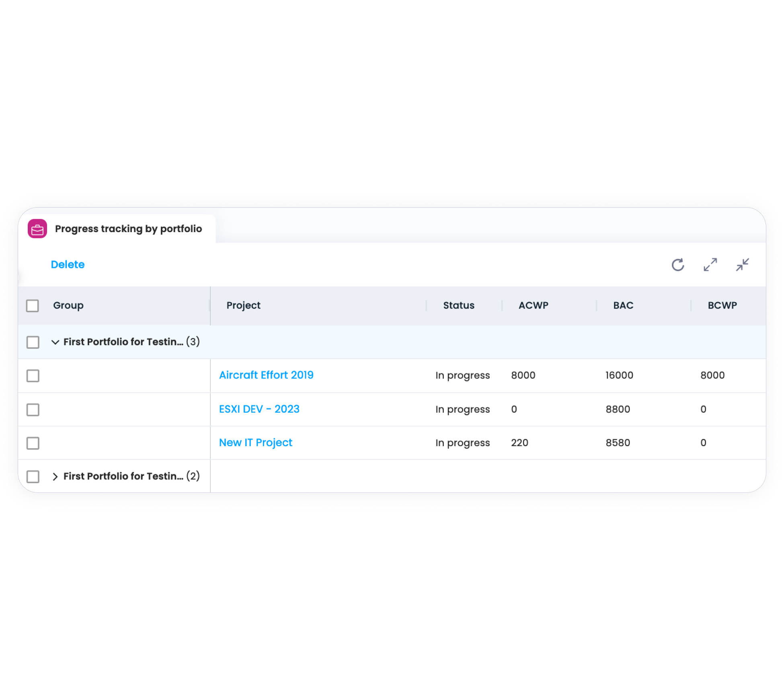
Task: Check the New IT Project row checkbox
Action: (x=33, y=443)
